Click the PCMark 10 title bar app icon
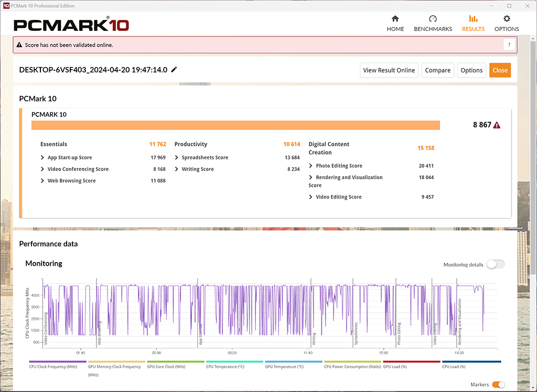The image size is (537, 392). pyautogui.click(x=6, y=6)
